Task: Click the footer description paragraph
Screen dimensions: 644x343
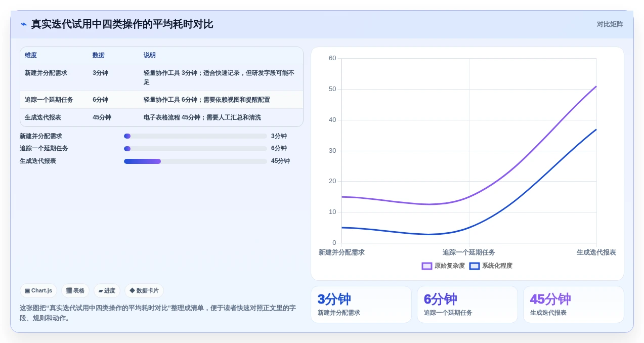Action: pos(158,313)
